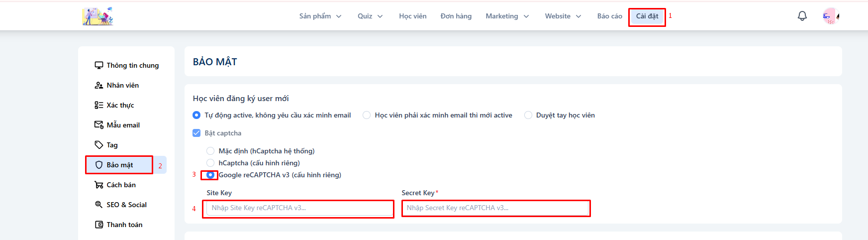Go to the Báo cáo menu
This screenshot has height=240, width=868.
point(609,16)
